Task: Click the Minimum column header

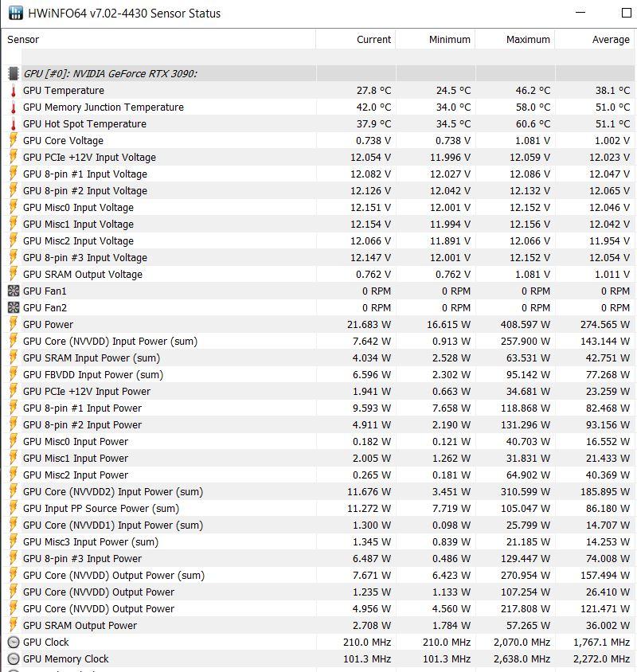Action: click(436, 40)
